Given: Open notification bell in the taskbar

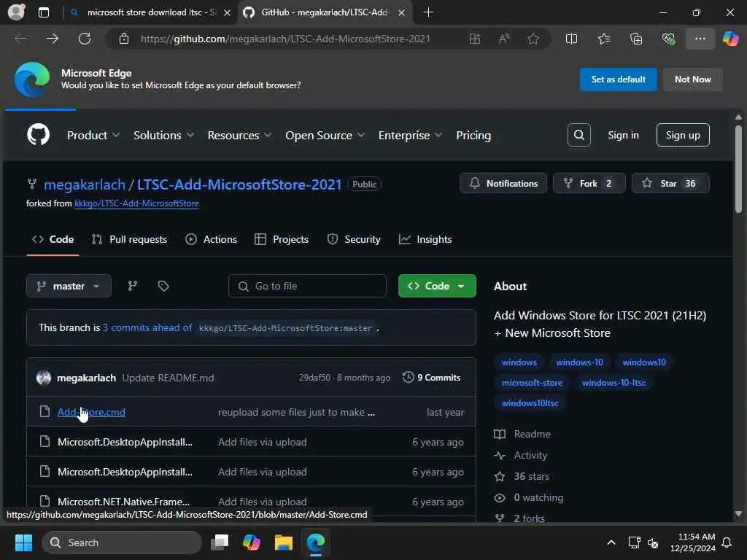Looking at the screenshot, I should point(727,542).
